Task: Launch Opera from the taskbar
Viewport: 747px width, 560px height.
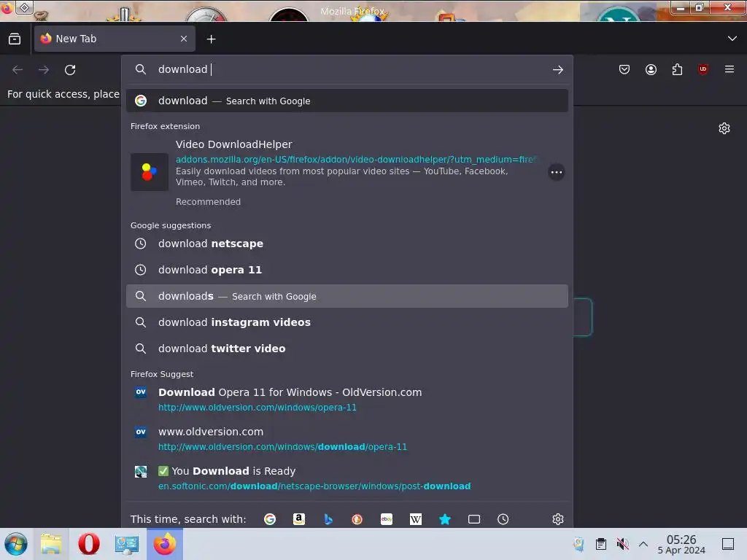Action: point(88,544)
